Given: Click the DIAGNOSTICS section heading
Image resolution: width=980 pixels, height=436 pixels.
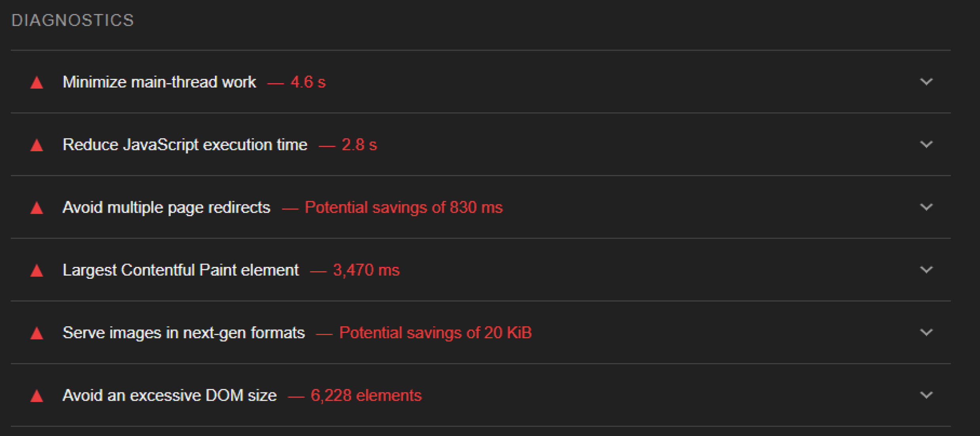Looking at the screenshot, I should pos(73,20).
